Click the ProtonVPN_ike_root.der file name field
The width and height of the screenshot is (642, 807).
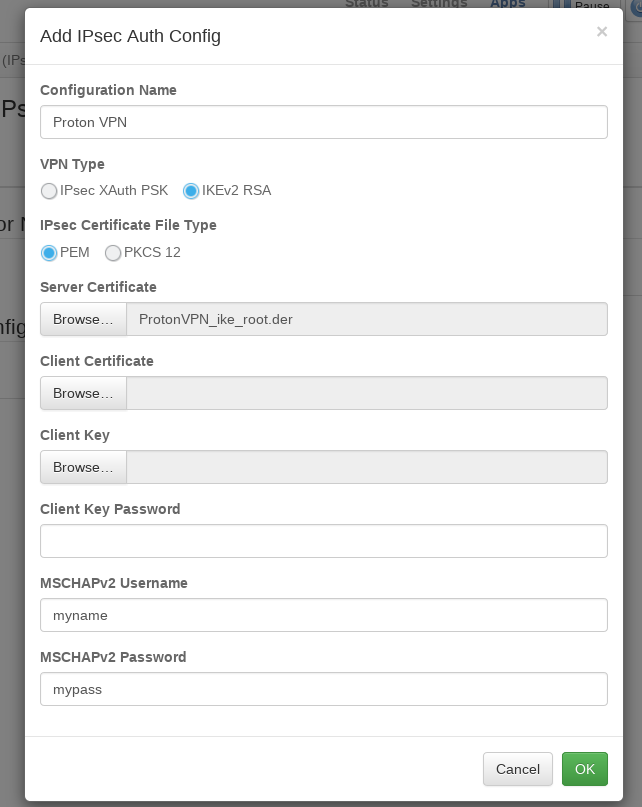point(366,319)
